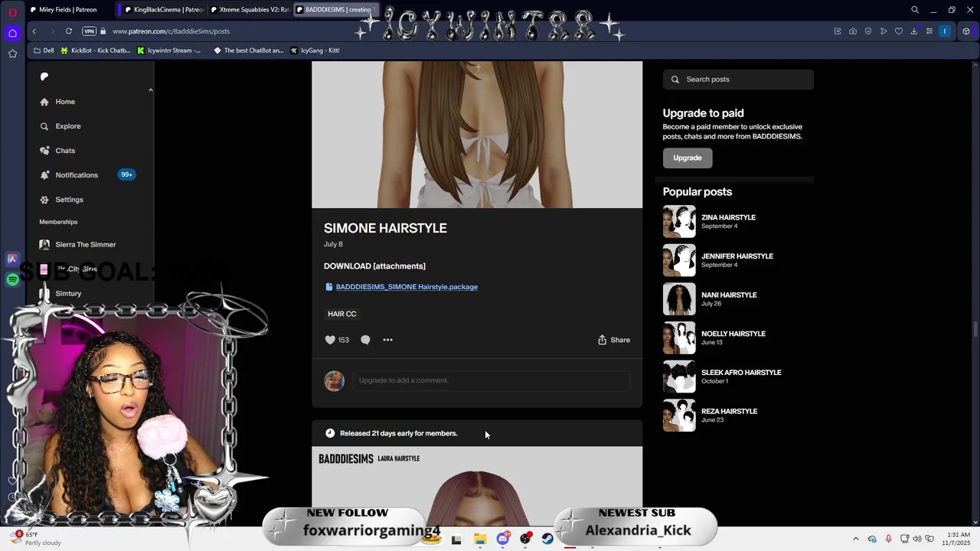The image size is (980, 551).
Task: Open NOELLY HAIRSTYLE popular post
Action: (733, 334)
